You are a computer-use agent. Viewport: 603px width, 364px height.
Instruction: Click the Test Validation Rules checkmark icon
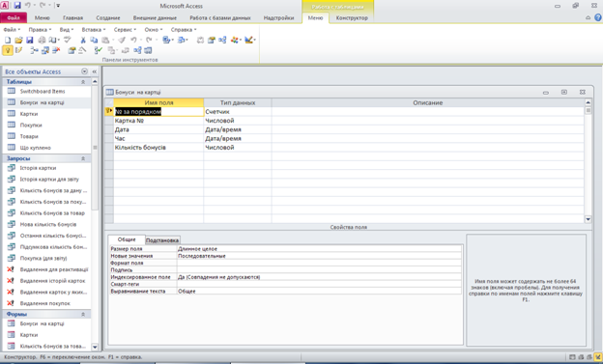tap(99, 50)
